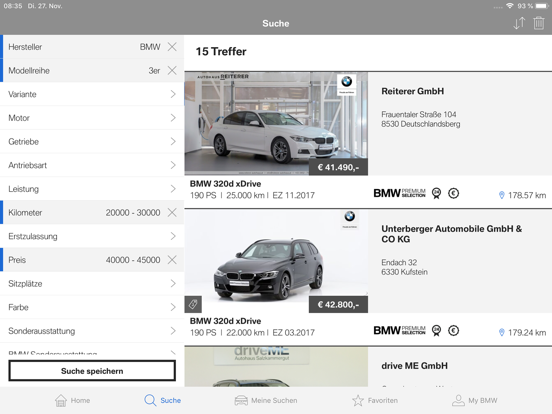Open the Antriebsart filter
Screen dimensions: 552x414
point(92,165)
